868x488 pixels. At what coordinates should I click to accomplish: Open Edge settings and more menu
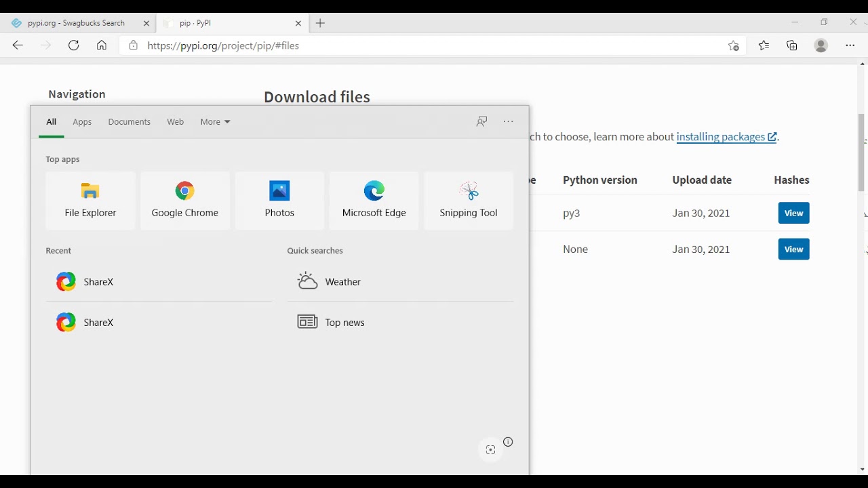tap(850, 45)
